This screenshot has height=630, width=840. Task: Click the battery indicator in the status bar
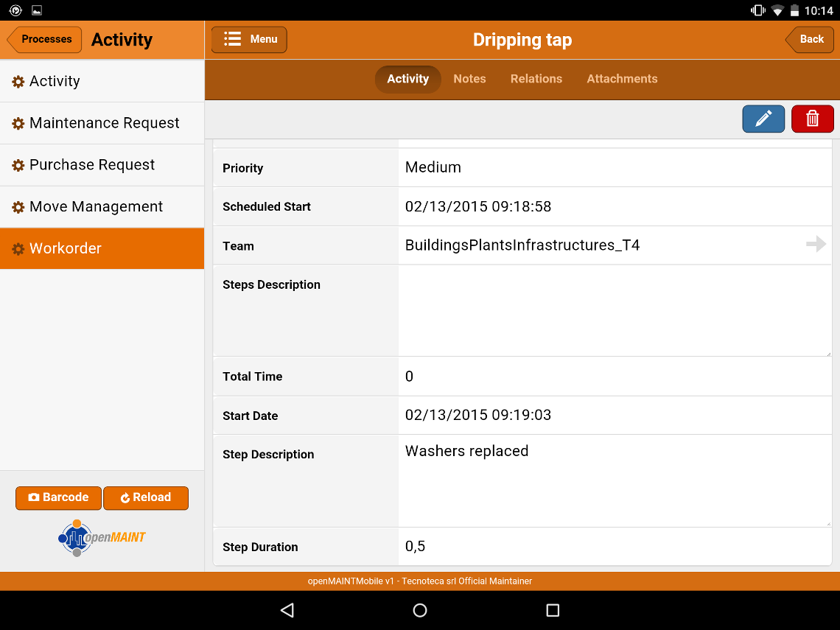794,10
